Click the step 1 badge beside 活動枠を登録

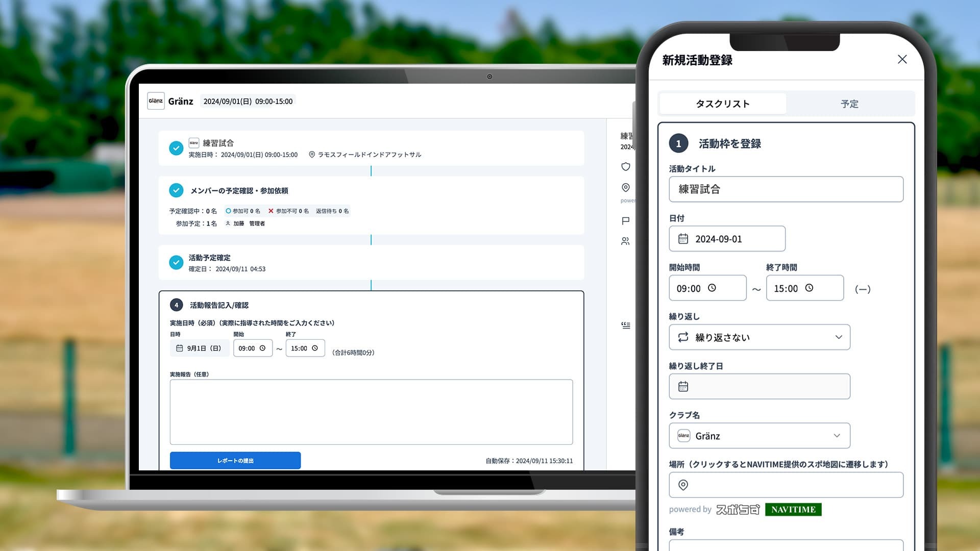coord(678,143)
